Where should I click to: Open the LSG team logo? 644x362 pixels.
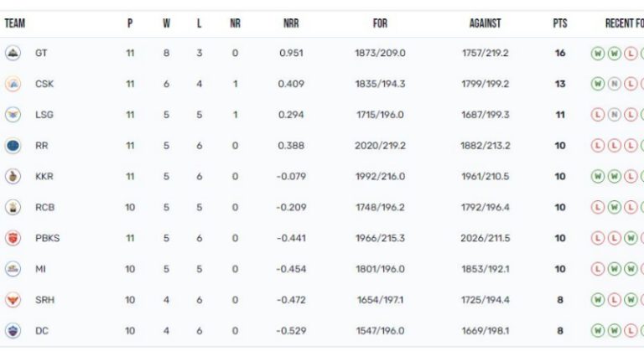tap(13, 115)
